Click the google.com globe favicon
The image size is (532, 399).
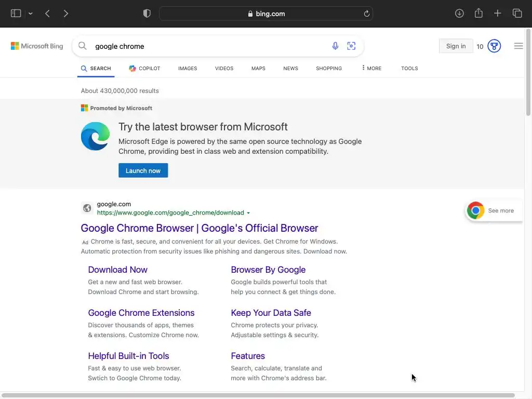87,208
